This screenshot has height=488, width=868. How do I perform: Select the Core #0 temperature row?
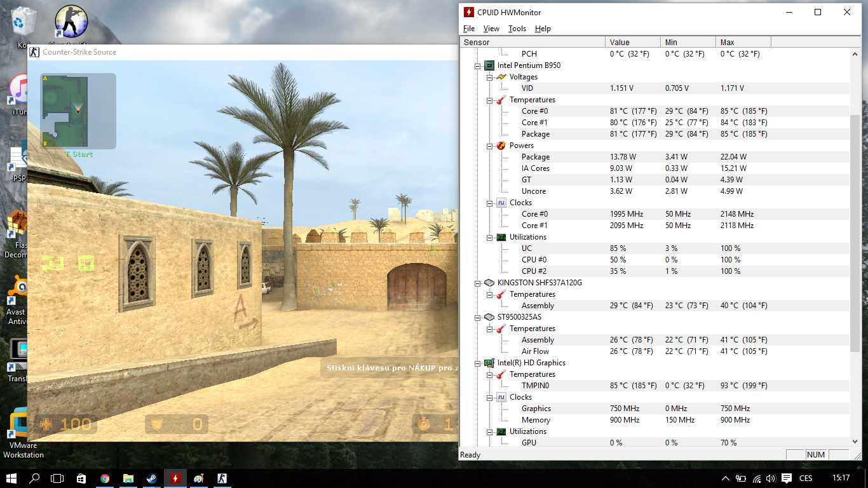534,111
